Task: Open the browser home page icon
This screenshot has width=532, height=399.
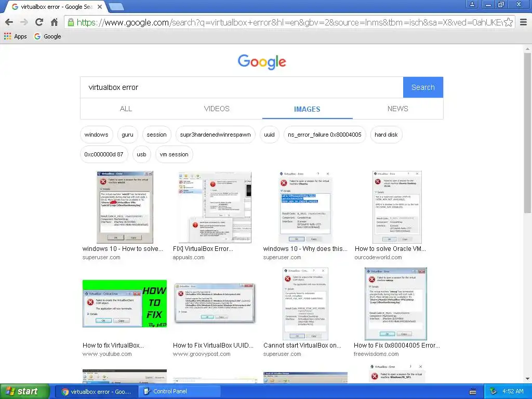Action: click(x=54, y=22)
